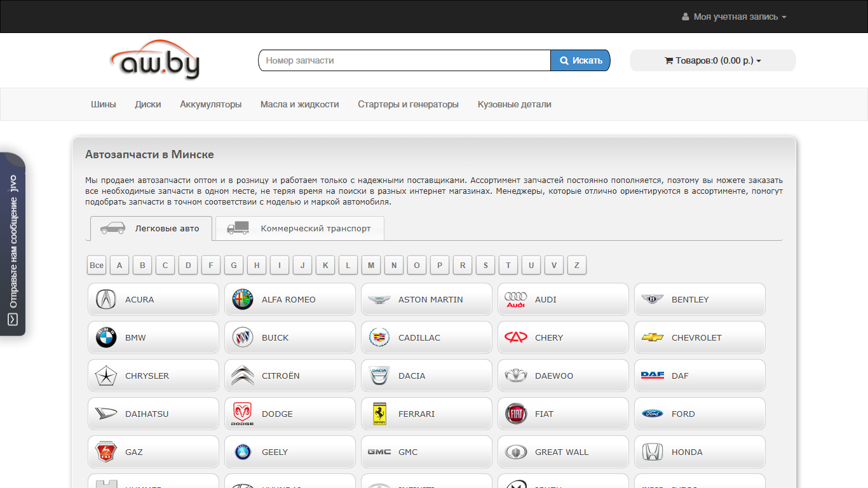Click the Aston Martin wings logo

379,299
